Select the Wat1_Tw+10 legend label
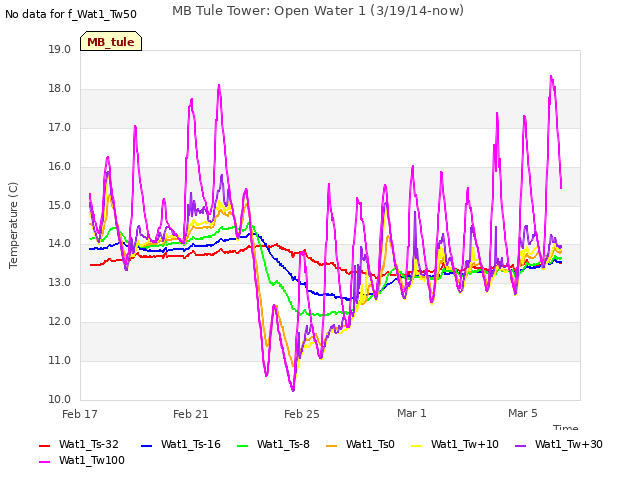 (465, 444)
